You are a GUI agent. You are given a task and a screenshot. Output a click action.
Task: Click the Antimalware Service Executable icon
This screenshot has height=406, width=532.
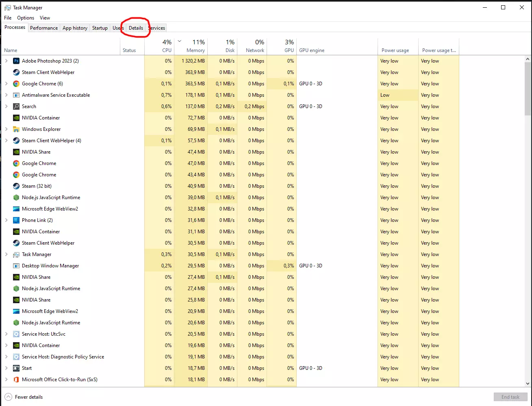coord(16,95)
